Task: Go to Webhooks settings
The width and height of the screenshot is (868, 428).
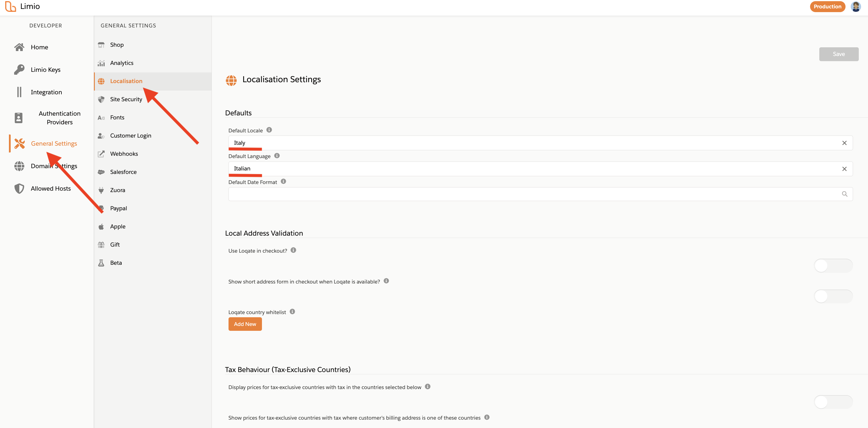Action: click(x=124, y=154)
